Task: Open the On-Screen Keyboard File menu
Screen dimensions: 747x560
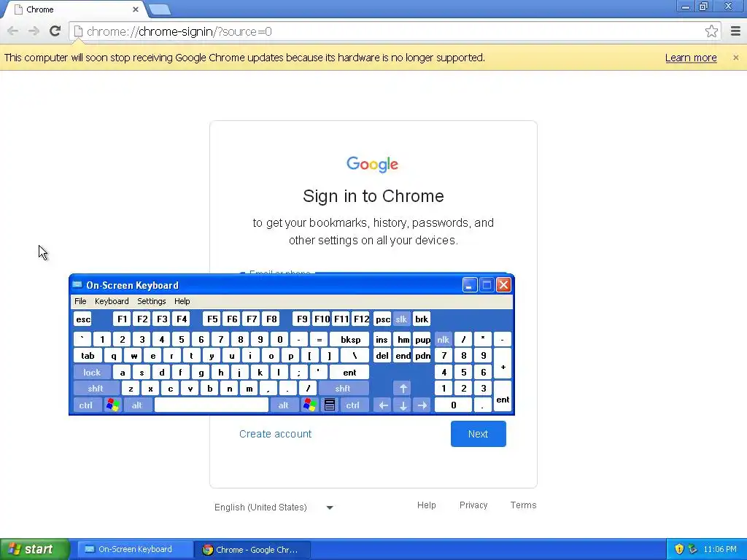Action: point(80,301)
